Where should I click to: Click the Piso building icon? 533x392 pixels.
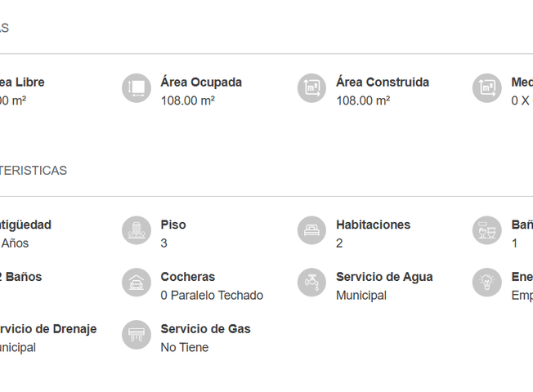coord(137,230)
